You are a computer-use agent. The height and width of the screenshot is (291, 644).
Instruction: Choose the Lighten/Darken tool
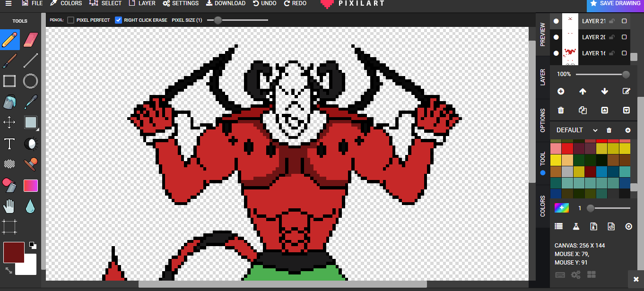point(30,144)
